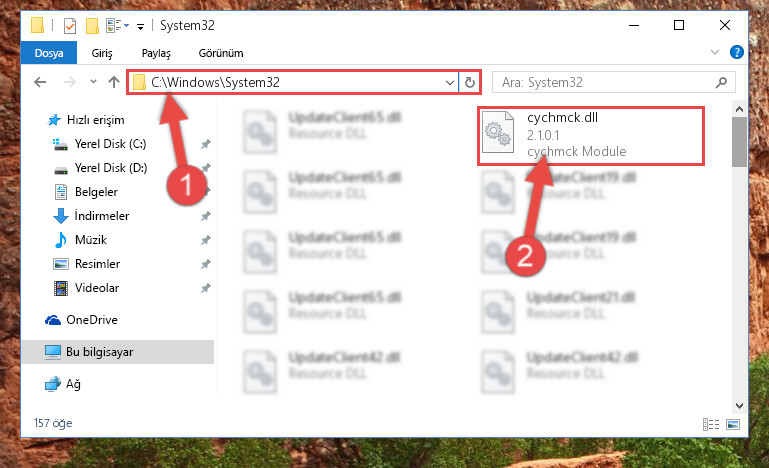The image size is (769, 468).
Task: Open the Dosya menu tab
Action: point(49,52)
